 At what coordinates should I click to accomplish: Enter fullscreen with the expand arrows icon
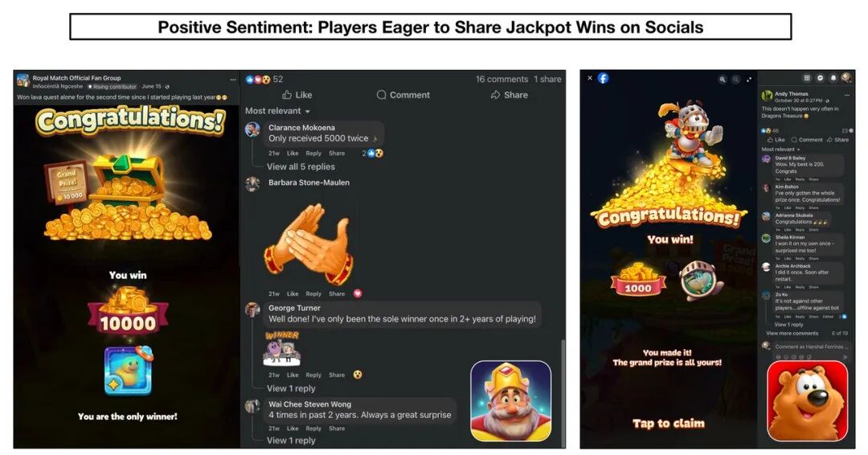pyautogui.click(x=749, y=79)
